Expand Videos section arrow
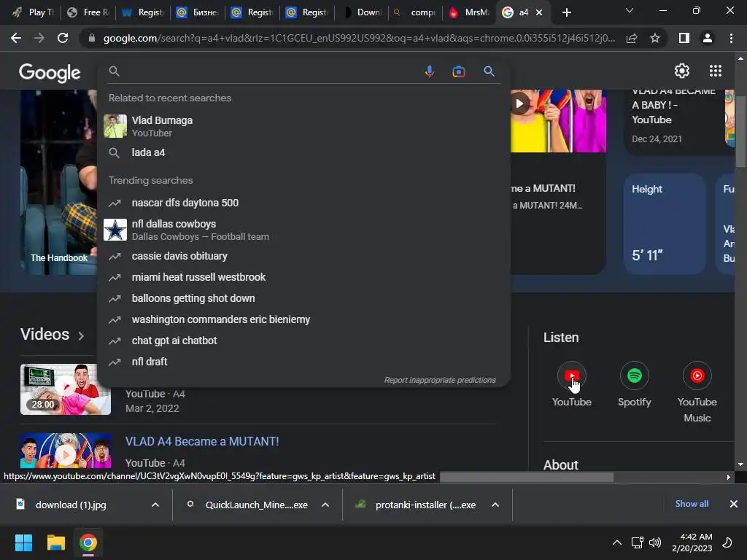The height and width of the screenshot is (560, 747). tap(81, 335)
